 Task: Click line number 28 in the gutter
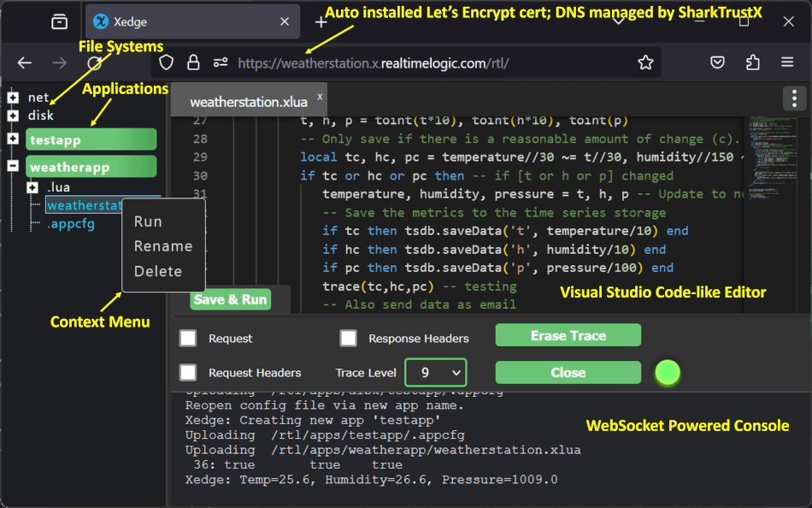(200, 139)
